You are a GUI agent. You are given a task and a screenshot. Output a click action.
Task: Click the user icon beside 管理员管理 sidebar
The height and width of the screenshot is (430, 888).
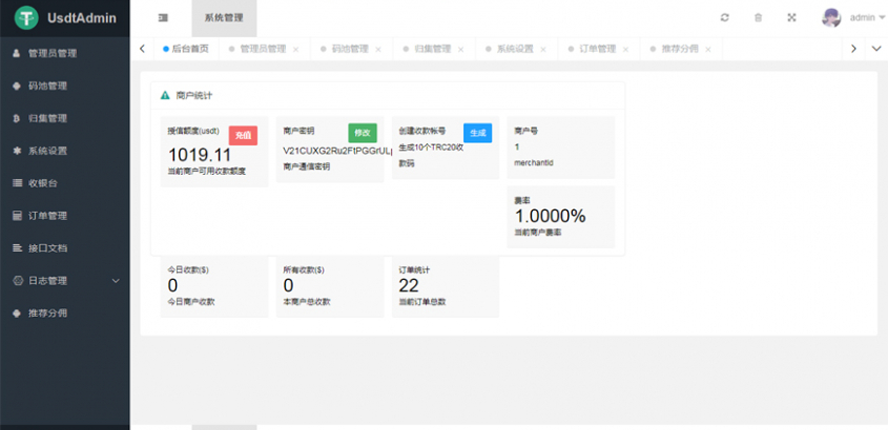(16, 53)
